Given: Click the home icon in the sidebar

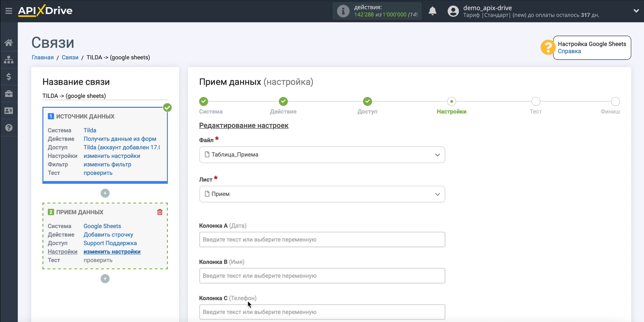Looking at the screenshot, I should [9, 42].
